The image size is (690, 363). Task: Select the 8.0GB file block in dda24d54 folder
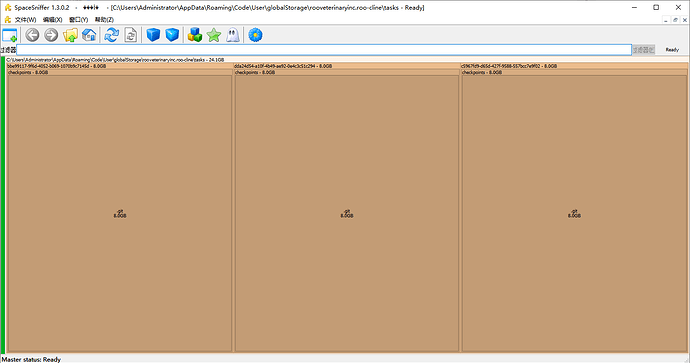coord(347,213)
